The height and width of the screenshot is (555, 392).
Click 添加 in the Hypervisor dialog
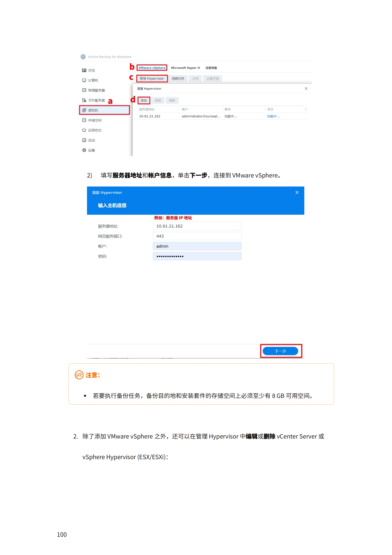point(144,100)
